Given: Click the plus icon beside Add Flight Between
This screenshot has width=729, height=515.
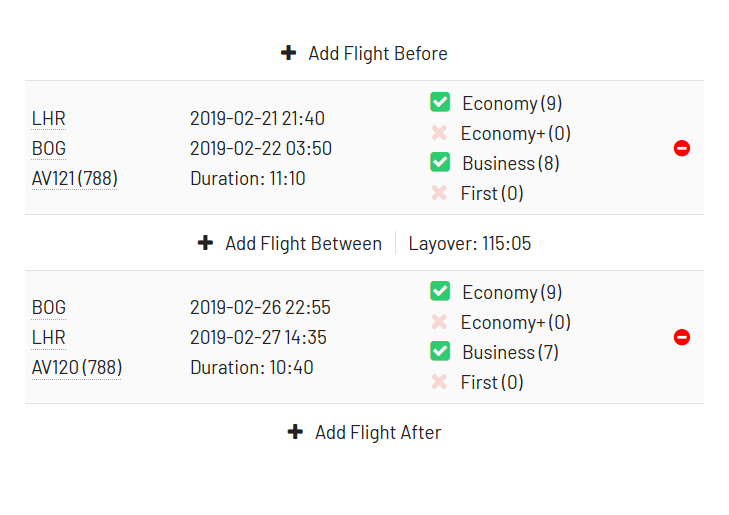Looking at the screenshot, I should 205,243.
